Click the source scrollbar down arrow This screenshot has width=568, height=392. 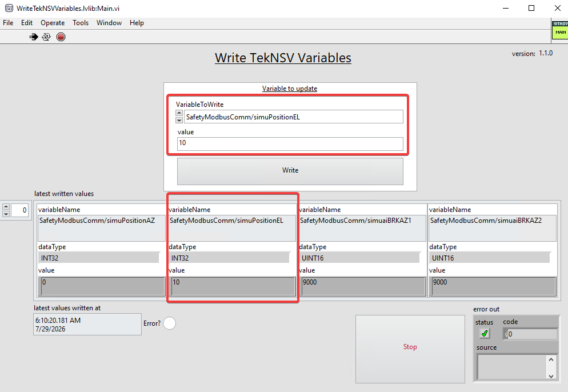551,375
